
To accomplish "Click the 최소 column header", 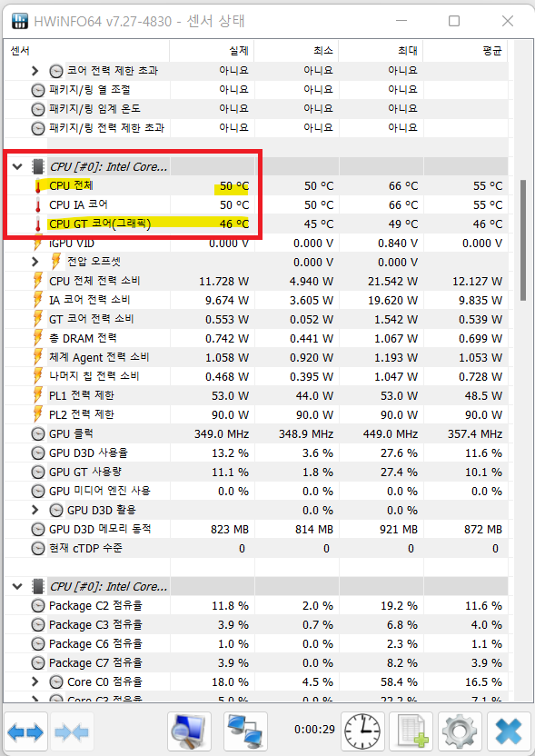I will pos(296,50).
